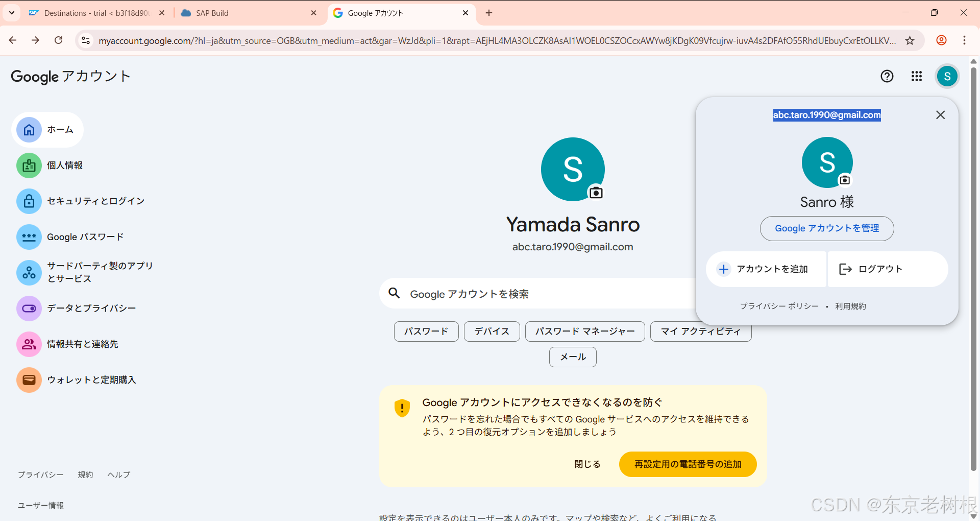Screen dimensions: 980x521
Task: Open the Chrome three-dot menu
Action: (964, 40)
